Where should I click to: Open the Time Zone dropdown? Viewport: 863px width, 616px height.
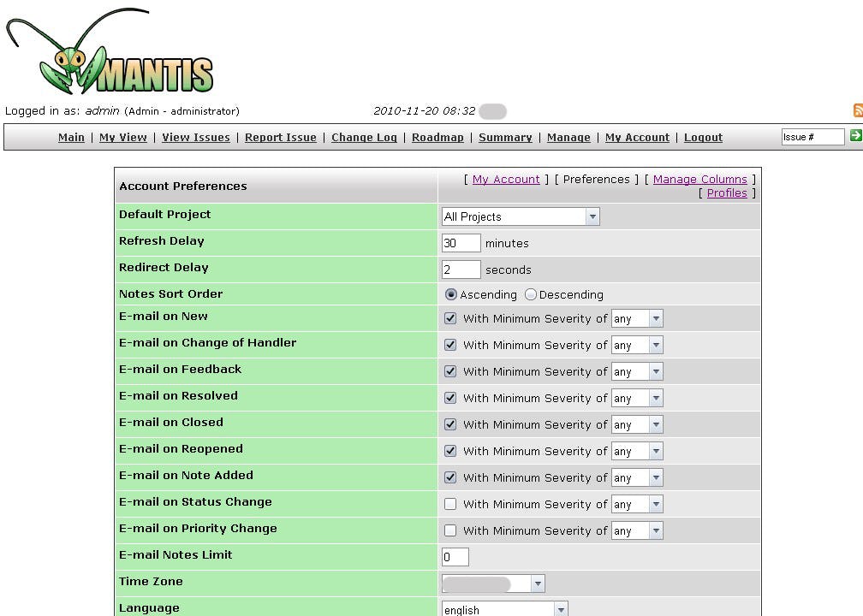point(493,583)
